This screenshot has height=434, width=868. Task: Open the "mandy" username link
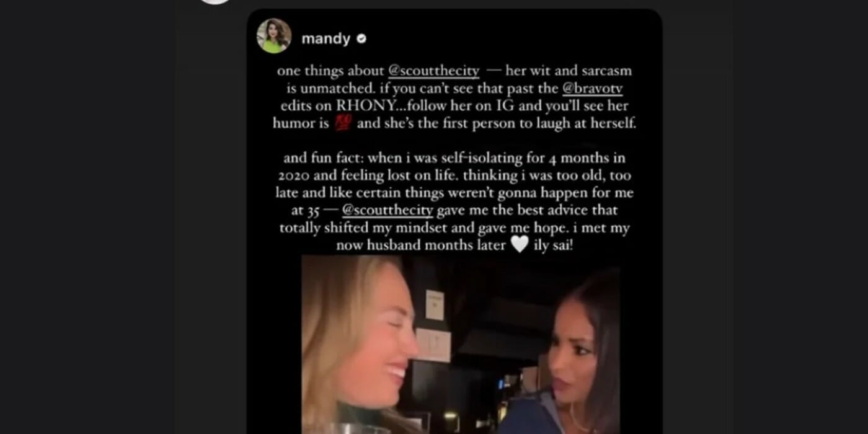click(325, 39)
